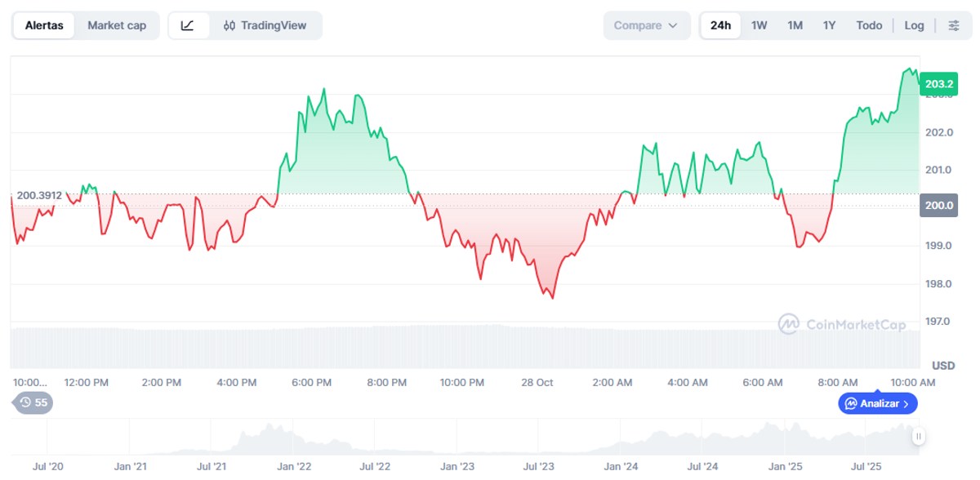Click the USD currency label
Image resolution: width=980 pixels, height=480 pixels.
coord(943,365)
